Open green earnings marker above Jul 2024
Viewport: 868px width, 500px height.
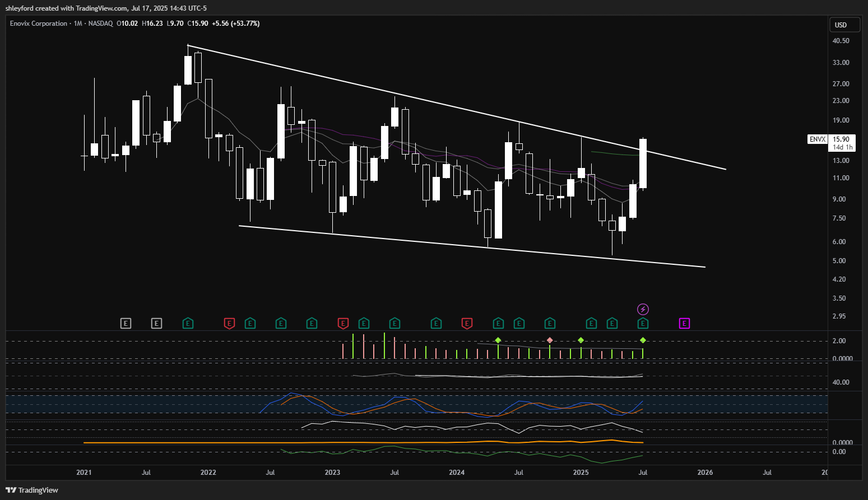tap(519, 323)
